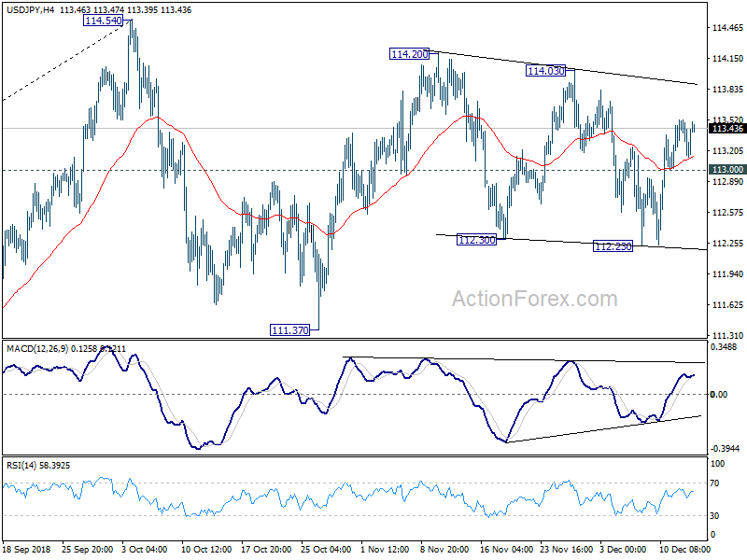
Task: Click the RSI scale value 70
Action: 714,483
